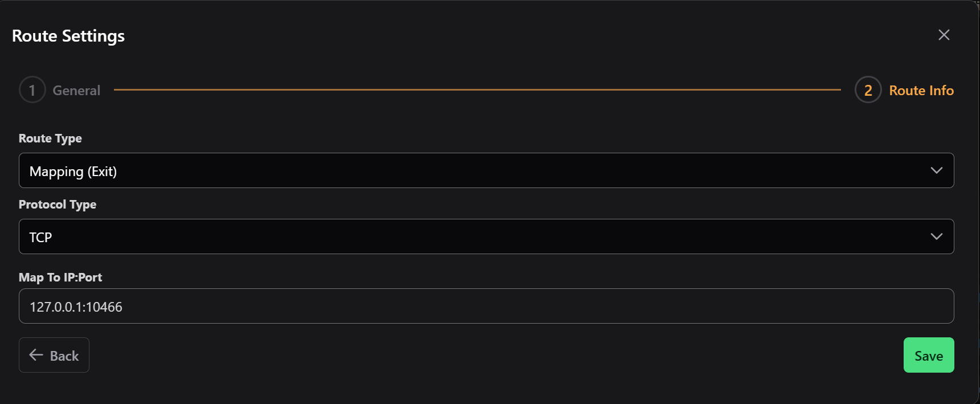The height and width of the screenshot is (404, 980).
Task: Click the TCP protocol value
Action: tap(40, 236)
